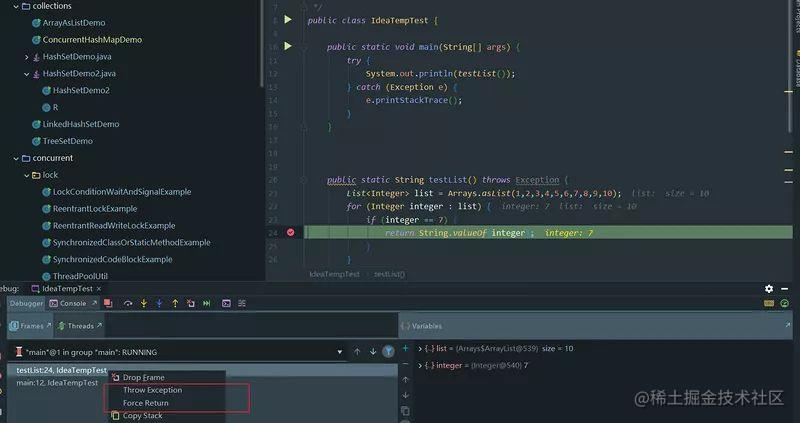Open LinkedHashSetDemo in project tree
Image resolution: width=800 pixels, height=423 pixels.
coord(81,124)
